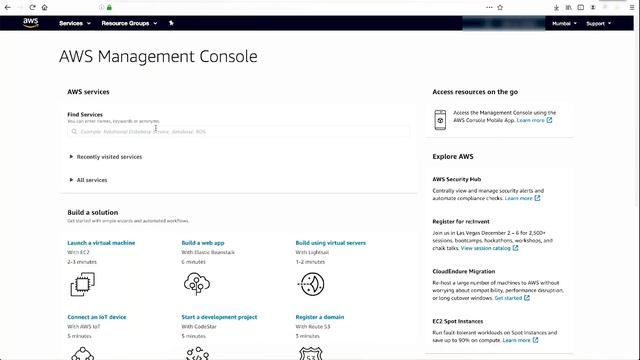Click the AWS Security Hub heading
This screenshot has width=640, height=360.
[457, 179]
